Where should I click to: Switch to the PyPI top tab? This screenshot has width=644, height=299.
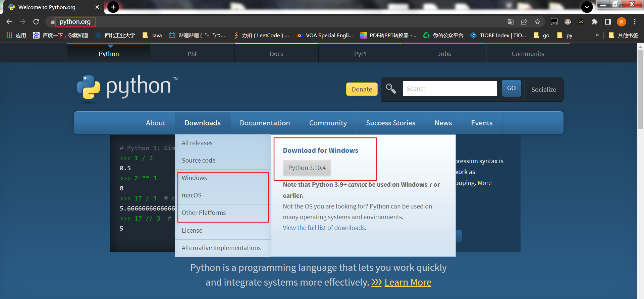(360, 54)
